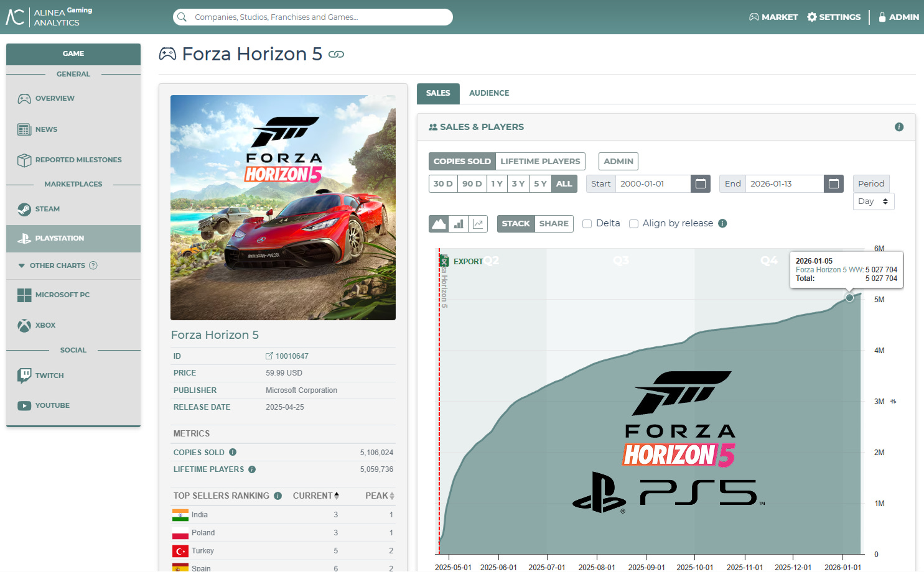Screen dimensions: 924x572
Task: Select the 1 Y time range
Action: 497,183
